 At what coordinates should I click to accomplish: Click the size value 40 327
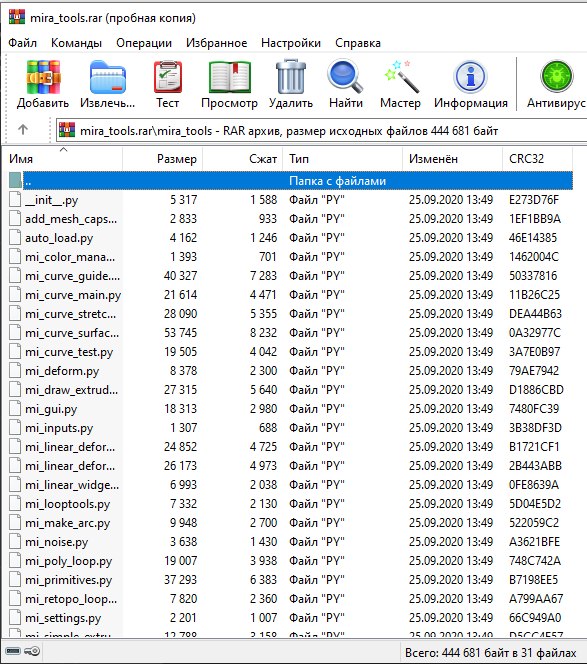(x=180, y=276)
